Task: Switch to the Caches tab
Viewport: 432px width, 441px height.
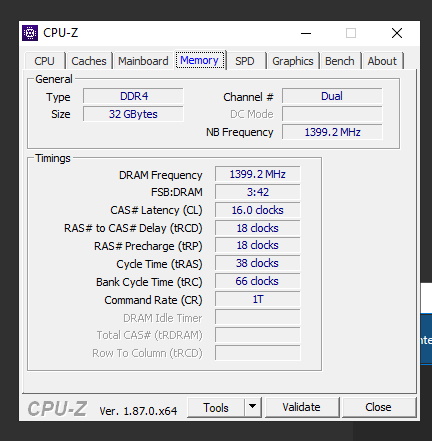Action: pyautogui.click(x=89, y=61)
